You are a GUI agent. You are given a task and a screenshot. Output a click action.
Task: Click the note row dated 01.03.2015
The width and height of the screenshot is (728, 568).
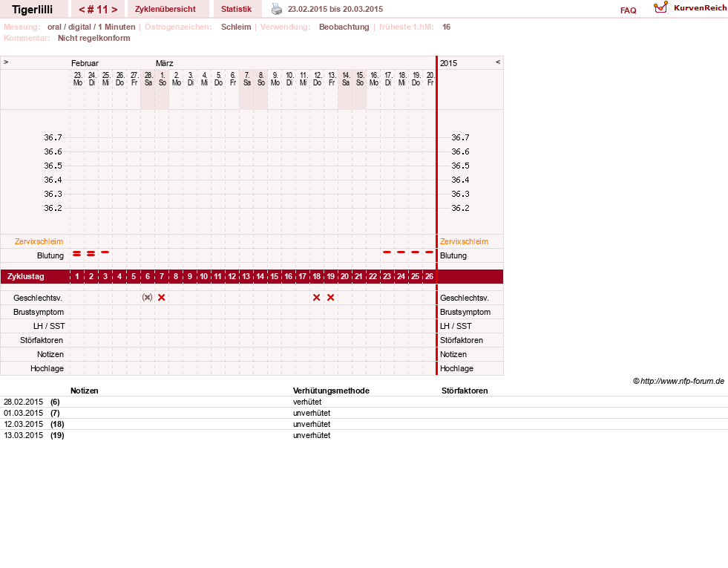click(364, 414)
